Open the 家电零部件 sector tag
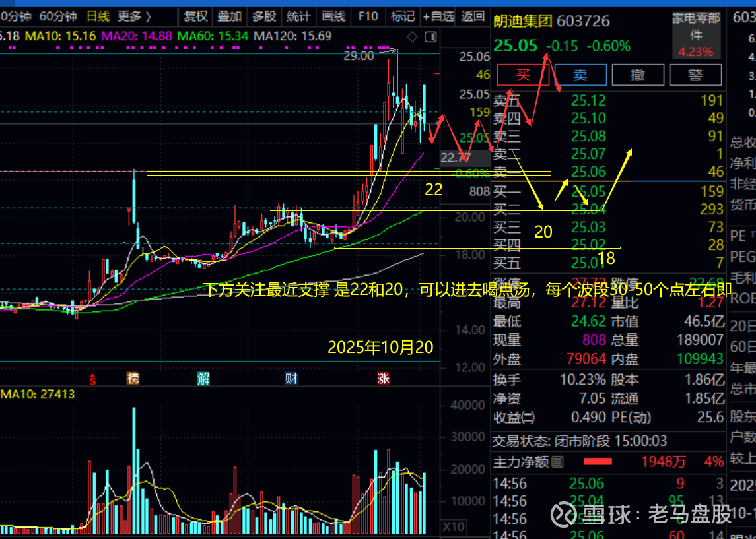 pyautogui.click(x=696, y=34)
